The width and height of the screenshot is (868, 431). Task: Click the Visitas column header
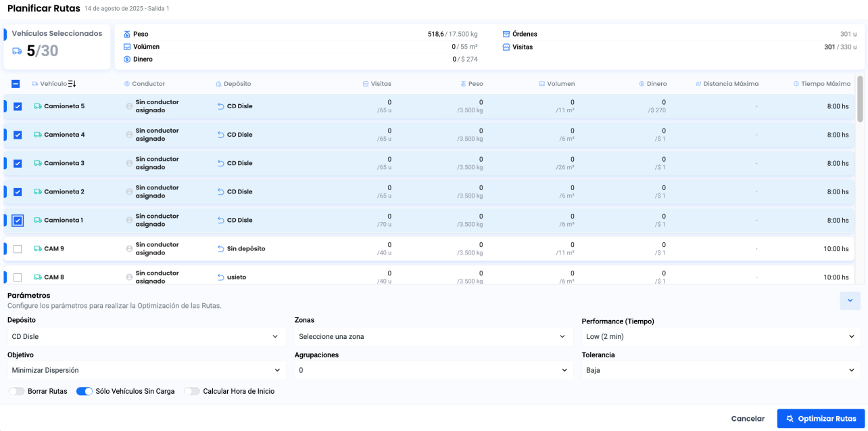point(377,84)
